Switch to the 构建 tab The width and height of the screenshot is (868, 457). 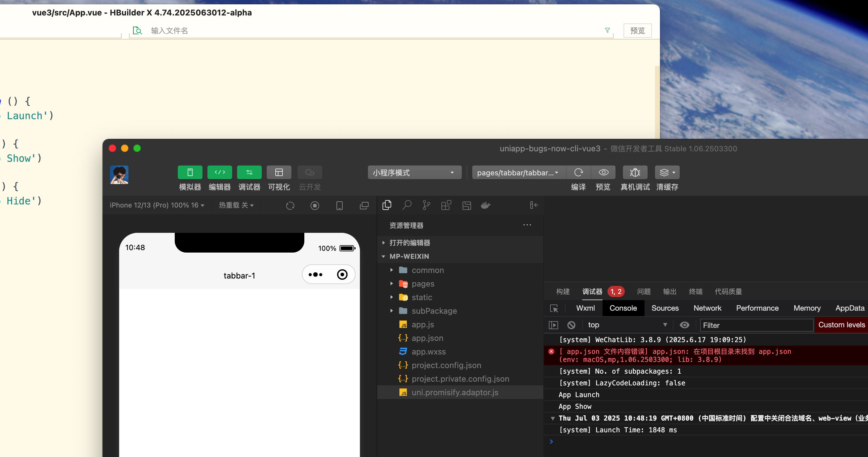563,291
